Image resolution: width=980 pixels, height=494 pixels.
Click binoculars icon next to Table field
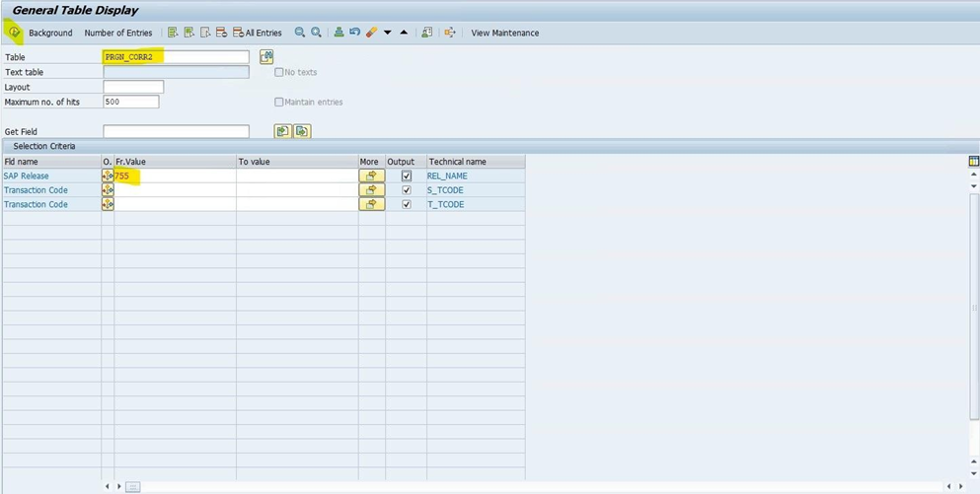pos(266,57)
